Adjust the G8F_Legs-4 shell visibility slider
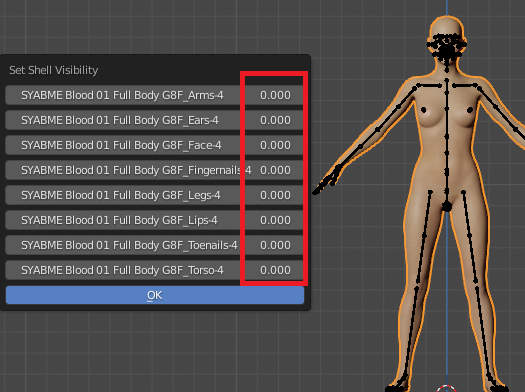Image resolution: width=525 pixels, height=392 pixels. point(155,195)
